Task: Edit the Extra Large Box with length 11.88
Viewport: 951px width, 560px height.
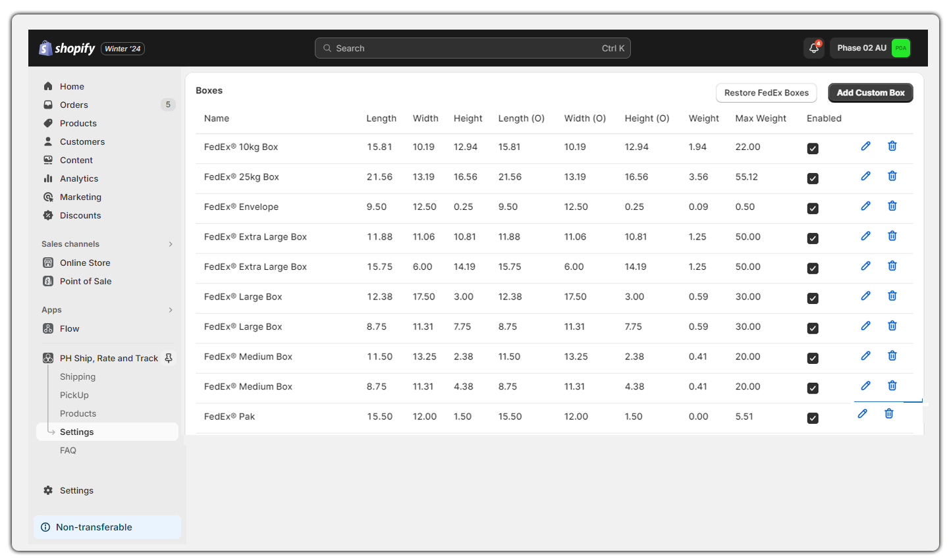Action: tap(865, 236)
